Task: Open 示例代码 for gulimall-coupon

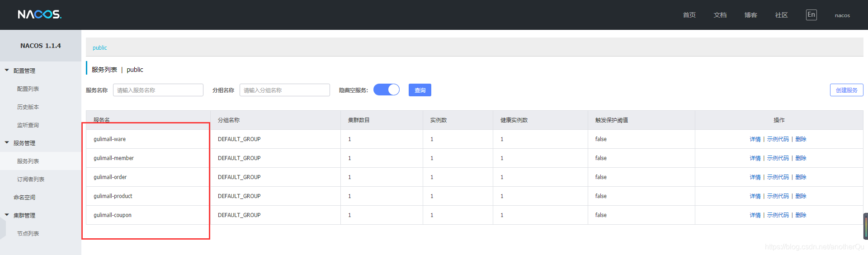Action: (778, 215)
